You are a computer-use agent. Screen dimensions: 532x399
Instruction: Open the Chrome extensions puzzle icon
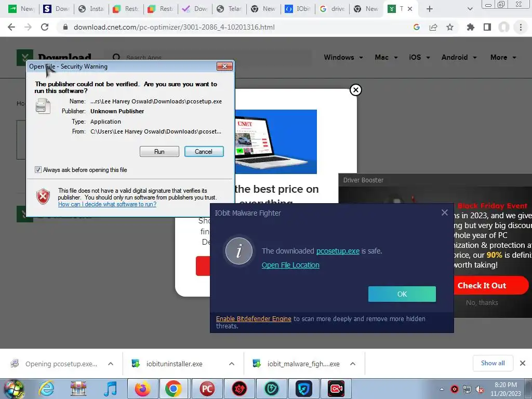[x=470, y=27]
